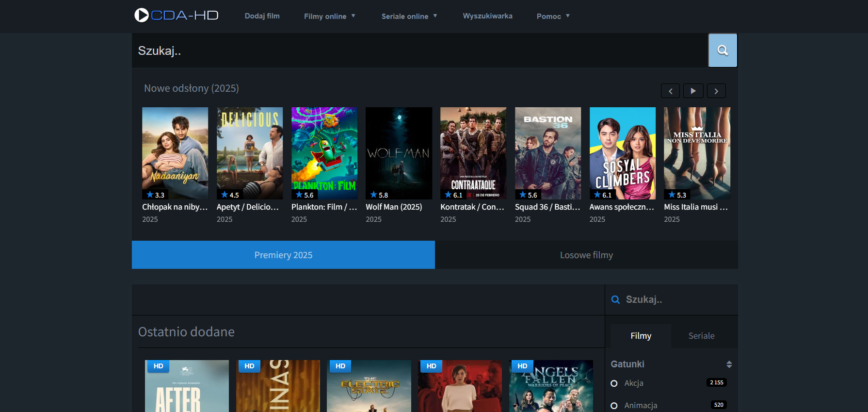Go to previous carousel slide arrow
Screen dimensions: 868x412
[x=670, y=91]
